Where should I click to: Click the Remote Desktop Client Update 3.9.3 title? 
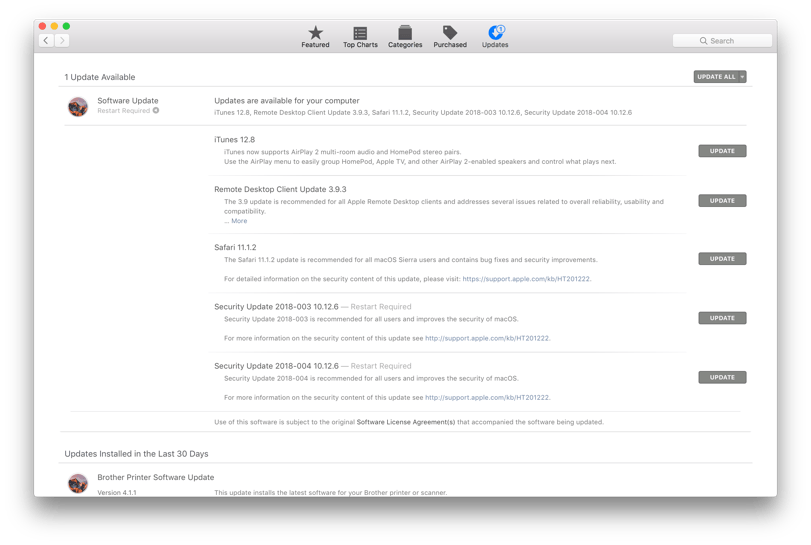pos(280,189)
